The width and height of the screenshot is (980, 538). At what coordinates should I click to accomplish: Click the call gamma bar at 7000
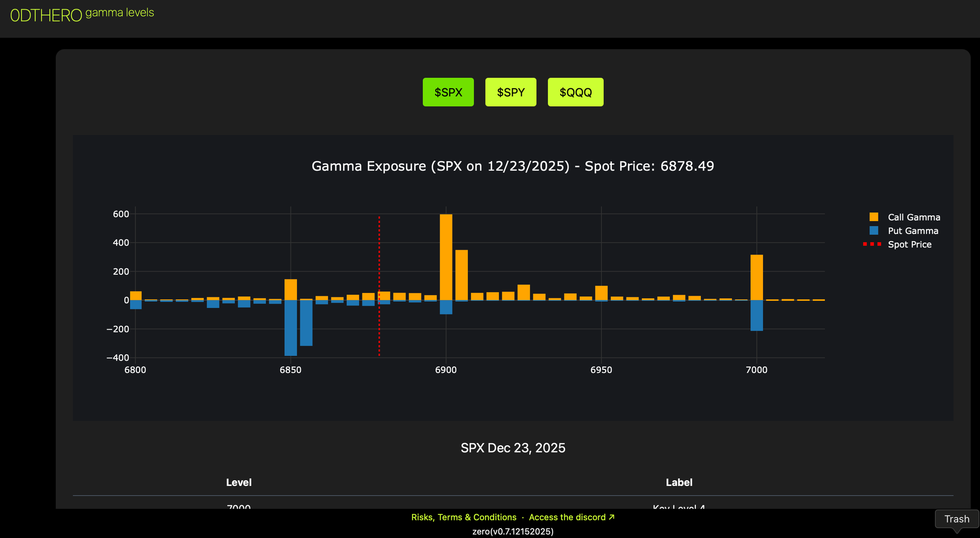[757, 277]
